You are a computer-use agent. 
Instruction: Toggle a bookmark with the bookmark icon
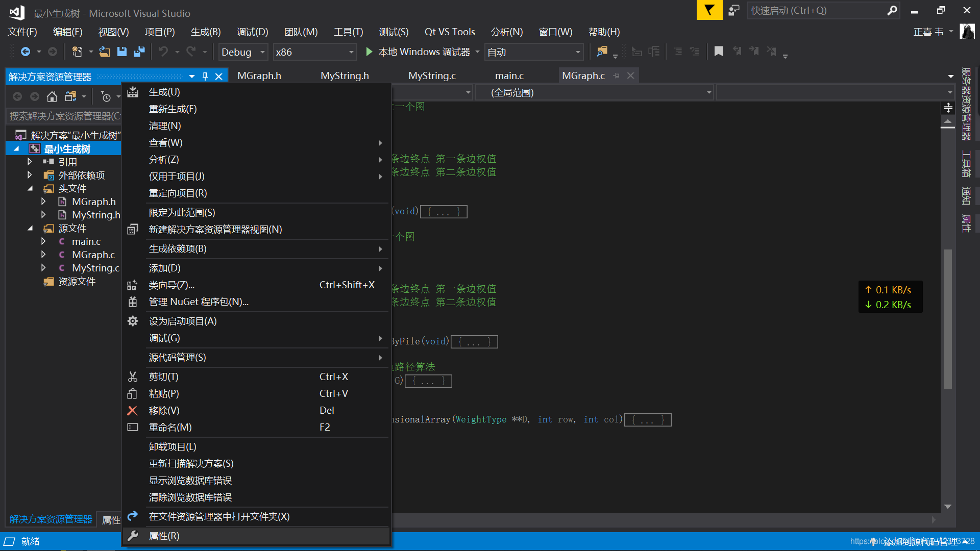point(719,52)
